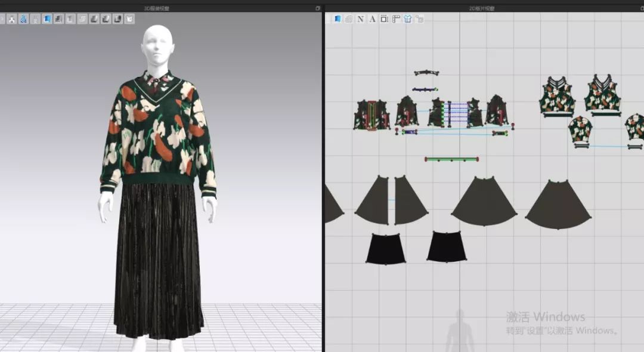Select the right black lining skirt piece
Image resolution: width=644 pixels, height=352 pixels.
pyautogui.click(x=447, y=246)
